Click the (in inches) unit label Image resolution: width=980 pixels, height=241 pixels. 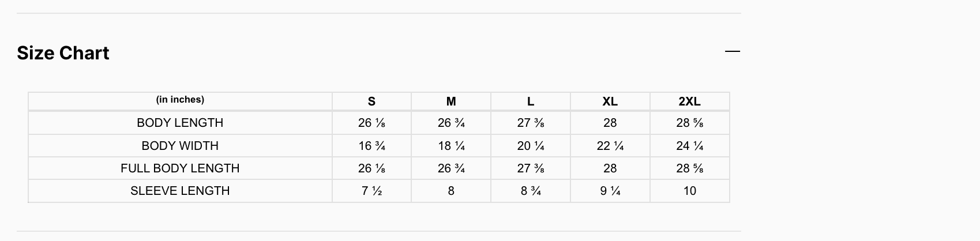click(x=180, y=100)
